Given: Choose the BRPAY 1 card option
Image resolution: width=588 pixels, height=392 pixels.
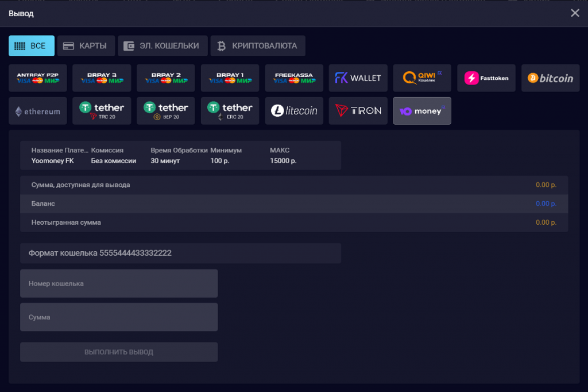Looking at the screenshot, I should click(x=230, y=78).
